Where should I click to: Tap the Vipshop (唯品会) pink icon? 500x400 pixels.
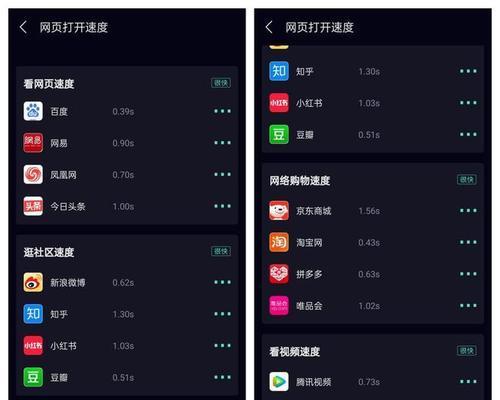279,306
